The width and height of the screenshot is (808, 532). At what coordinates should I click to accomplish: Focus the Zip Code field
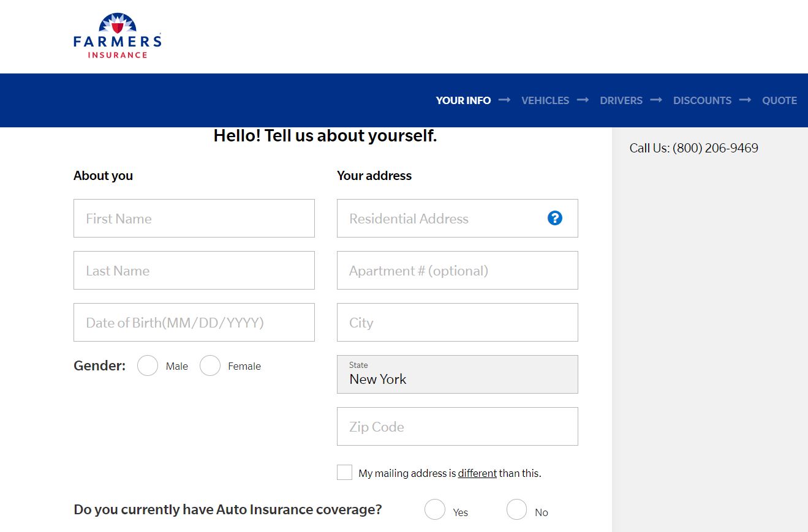458,426
